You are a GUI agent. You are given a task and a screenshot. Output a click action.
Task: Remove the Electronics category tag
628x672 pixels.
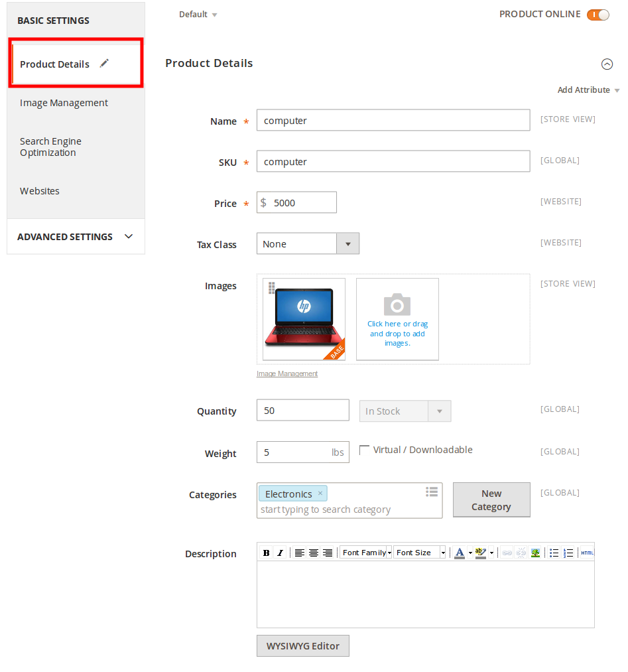click(320, 494)
